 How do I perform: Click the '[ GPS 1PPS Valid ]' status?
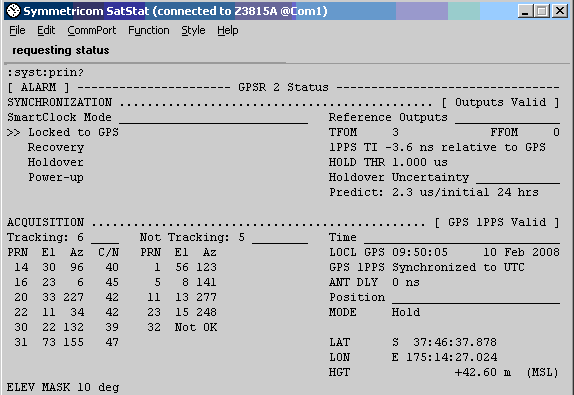pyautogui.click(x=497, y=222)
